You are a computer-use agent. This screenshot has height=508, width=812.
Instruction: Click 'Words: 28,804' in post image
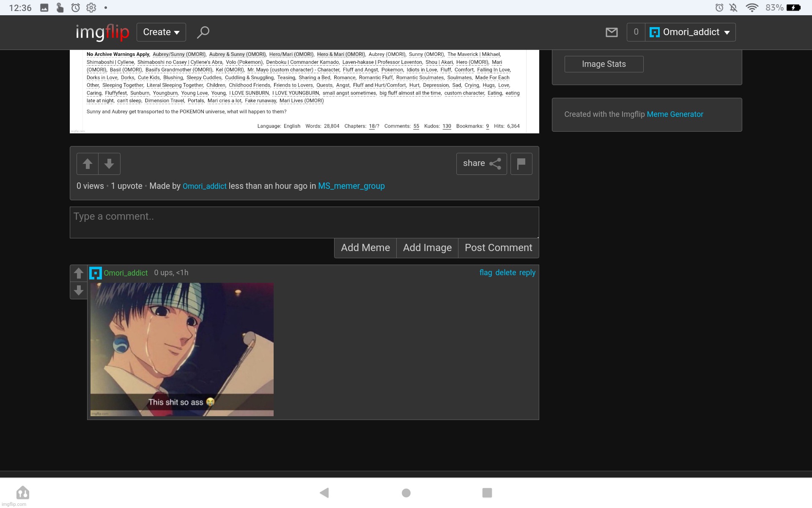point(322,126)
